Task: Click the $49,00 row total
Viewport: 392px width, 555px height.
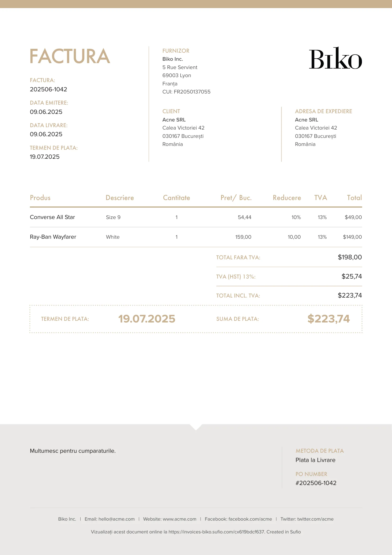Action: pyautogui.click(x=353, y=217)
